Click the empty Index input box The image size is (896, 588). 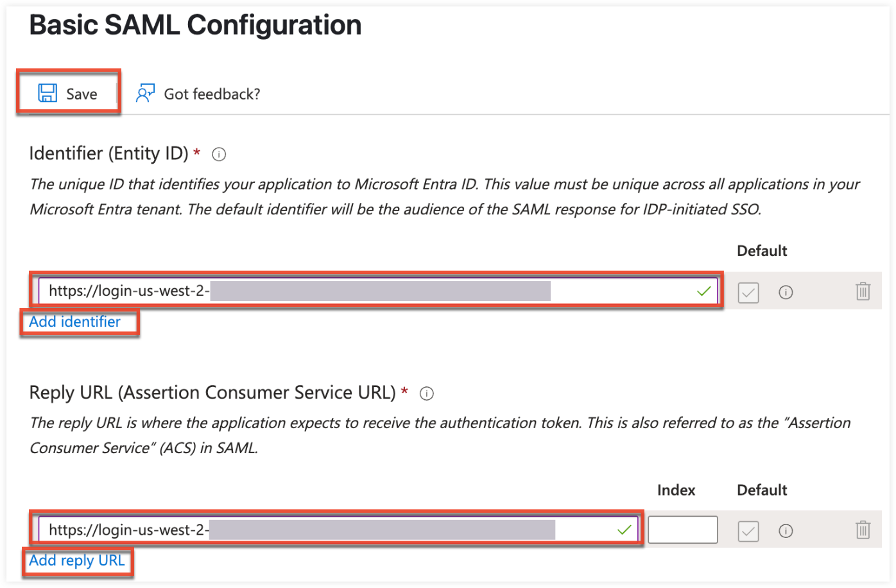pos(682,530)
